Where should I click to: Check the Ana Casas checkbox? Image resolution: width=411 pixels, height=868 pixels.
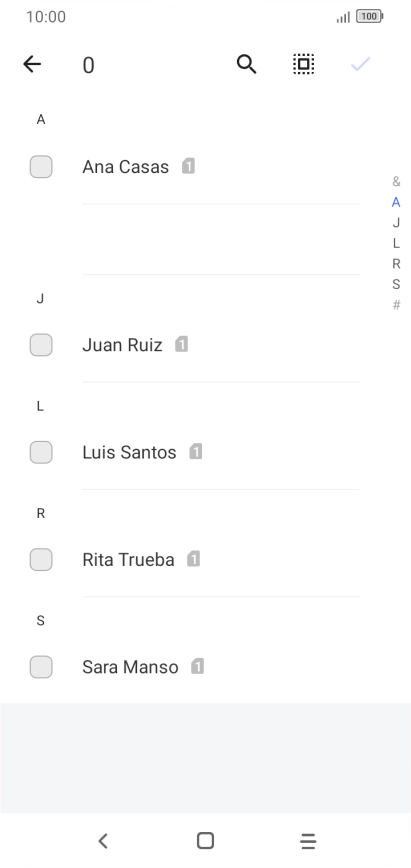pyautogui.click(x=41, y=167)
